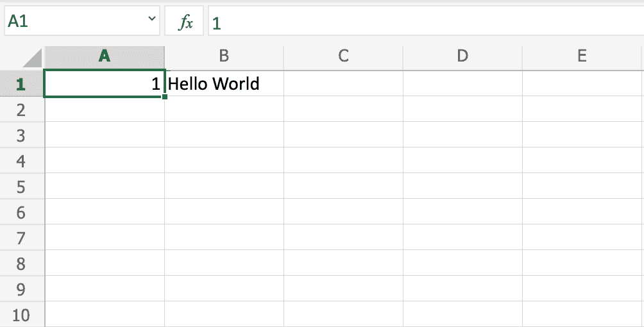This screenshot has width=644, height=327.
Task: Select row 10 header
Action: (x=21, y=315)
